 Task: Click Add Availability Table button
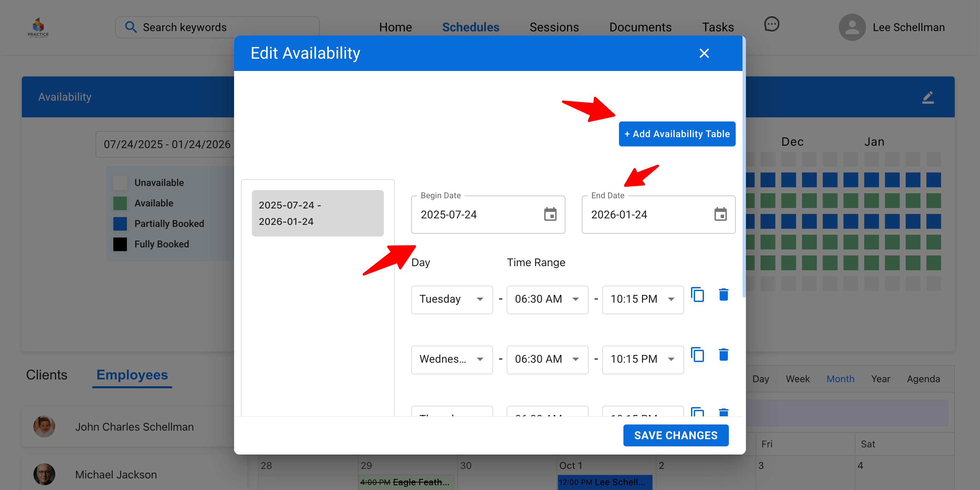pos(677,134)
